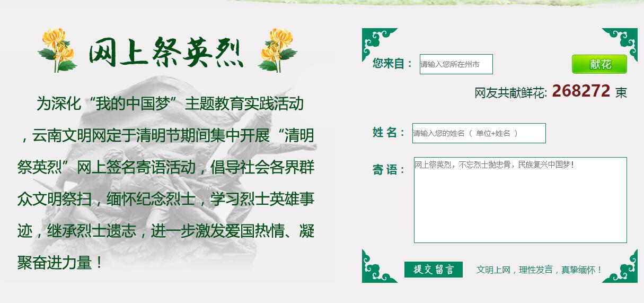Click the yellow chrysanthemum right of title

tap(277, 50)
